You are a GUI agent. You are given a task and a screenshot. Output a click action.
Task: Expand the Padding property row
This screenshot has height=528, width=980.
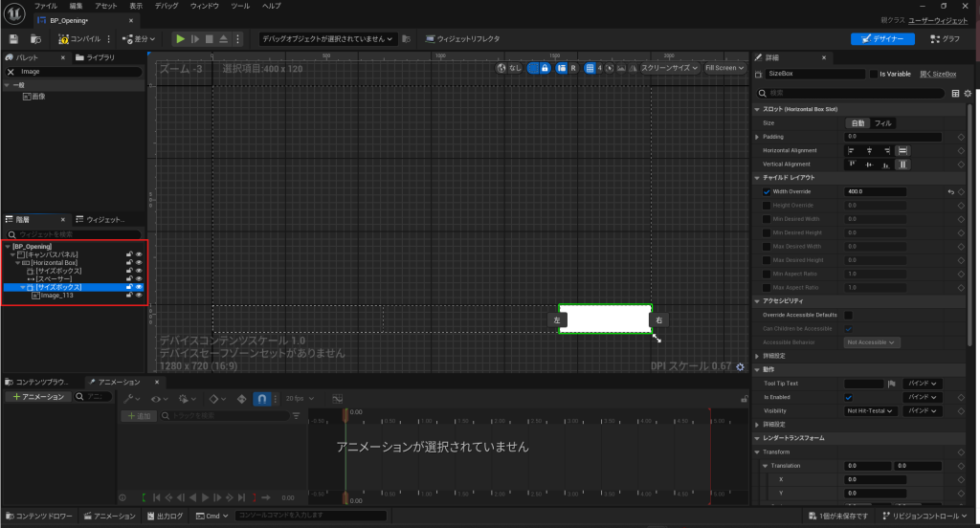tap(757, 137)
